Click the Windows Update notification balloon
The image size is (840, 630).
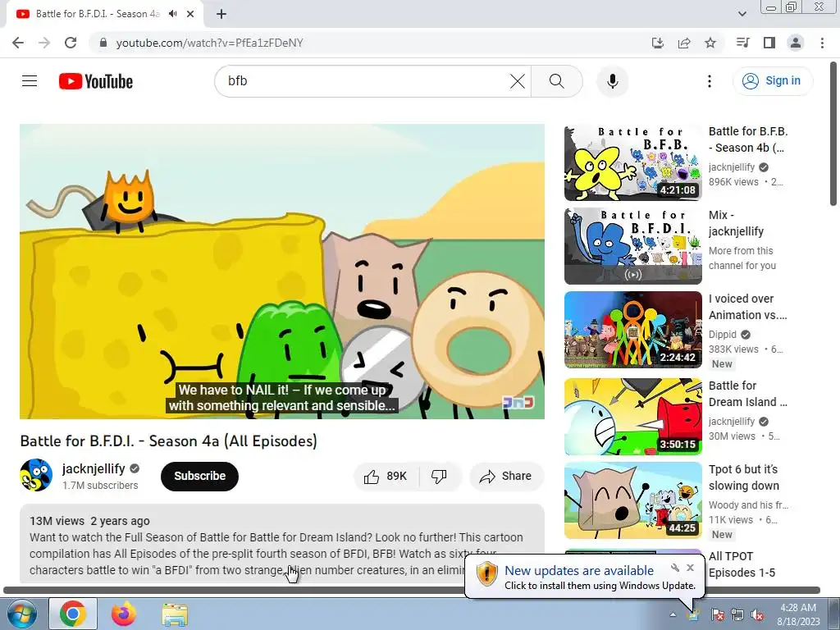[x=584, y=577]
